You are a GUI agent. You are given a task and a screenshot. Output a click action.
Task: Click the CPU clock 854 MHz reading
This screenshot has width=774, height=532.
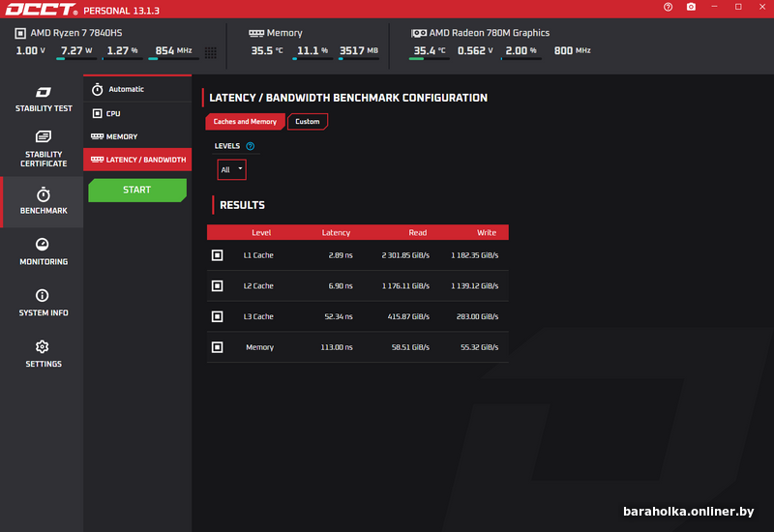(173, 50)
